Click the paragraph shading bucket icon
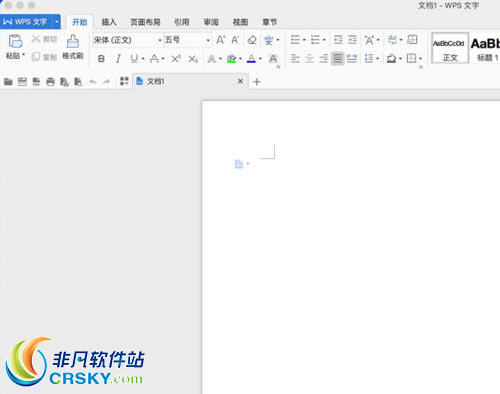The height and width of the screenshot is (394, 500). [x=391, y=59]
